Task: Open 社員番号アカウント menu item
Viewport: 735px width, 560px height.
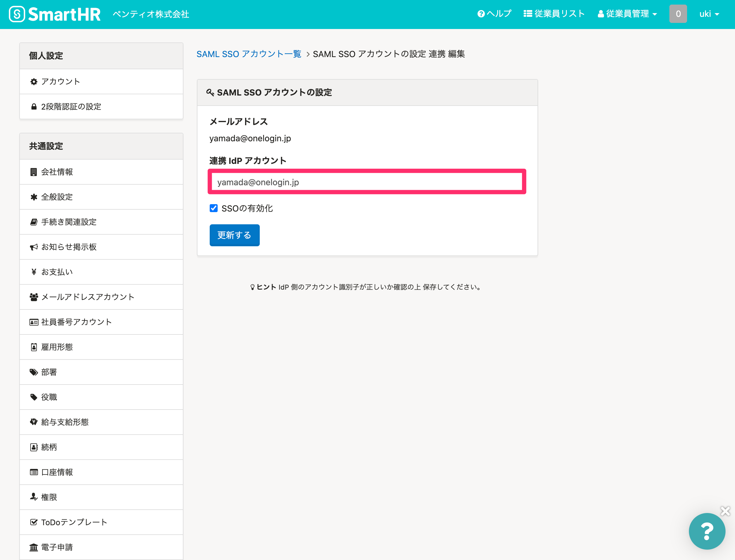Action: [x=101, y=322]
